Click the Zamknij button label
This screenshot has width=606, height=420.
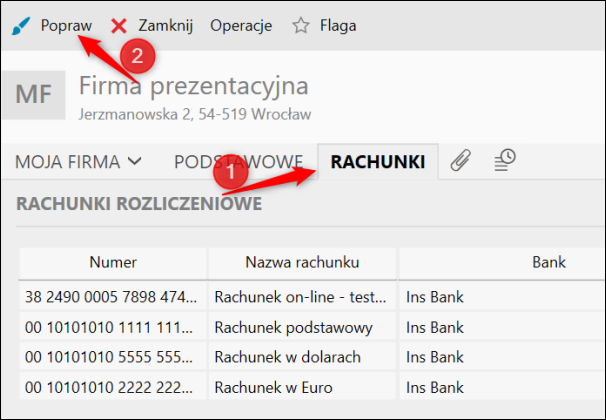[x=166, y=26]
